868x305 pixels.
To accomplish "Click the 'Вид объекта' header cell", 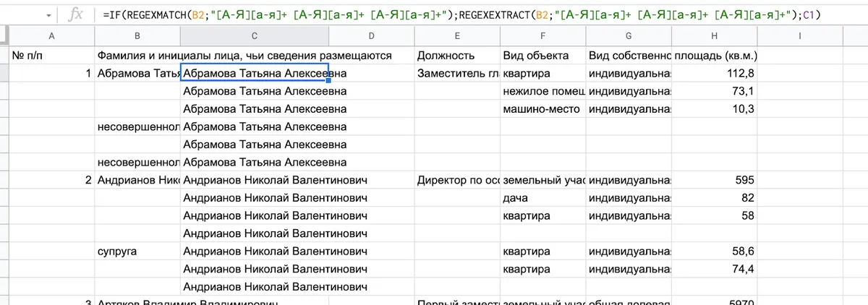I will (542, 56).
